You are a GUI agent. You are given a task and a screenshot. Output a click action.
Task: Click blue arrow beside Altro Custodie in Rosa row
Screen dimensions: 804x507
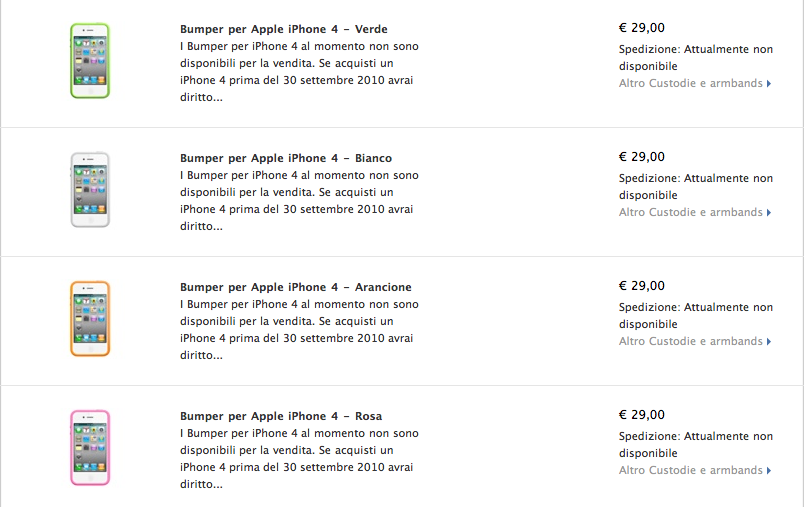coord(769,471)
